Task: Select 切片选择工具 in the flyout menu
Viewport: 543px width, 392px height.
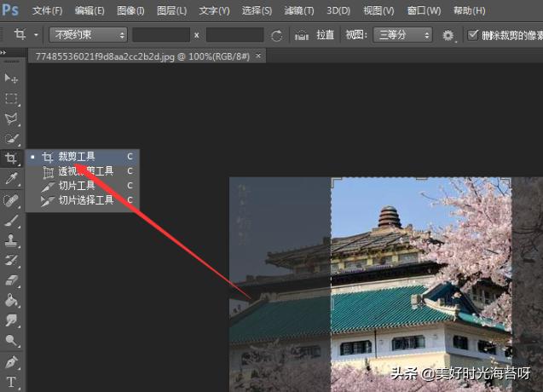Action: point(85,200)
